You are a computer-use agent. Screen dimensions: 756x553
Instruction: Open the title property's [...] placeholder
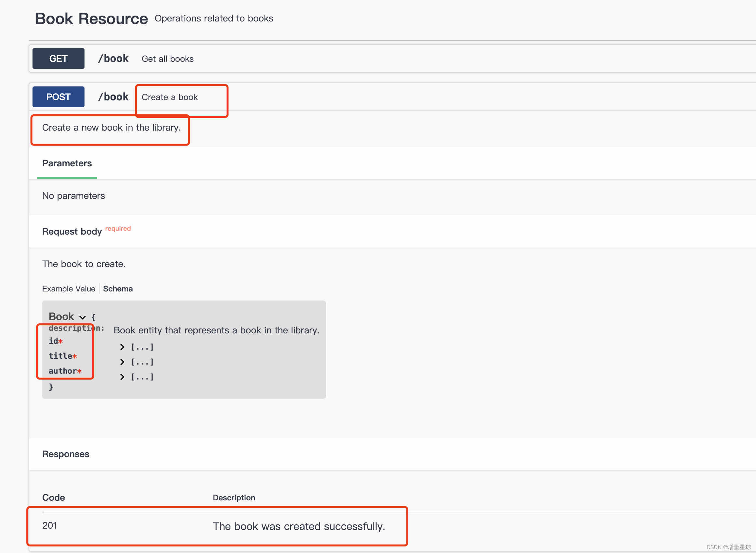pos(142,362)
